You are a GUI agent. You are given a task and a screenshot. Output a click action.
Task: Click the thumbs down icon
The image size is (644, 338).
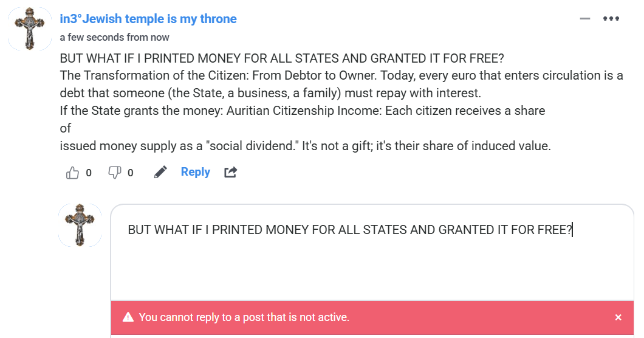[114, 173]
